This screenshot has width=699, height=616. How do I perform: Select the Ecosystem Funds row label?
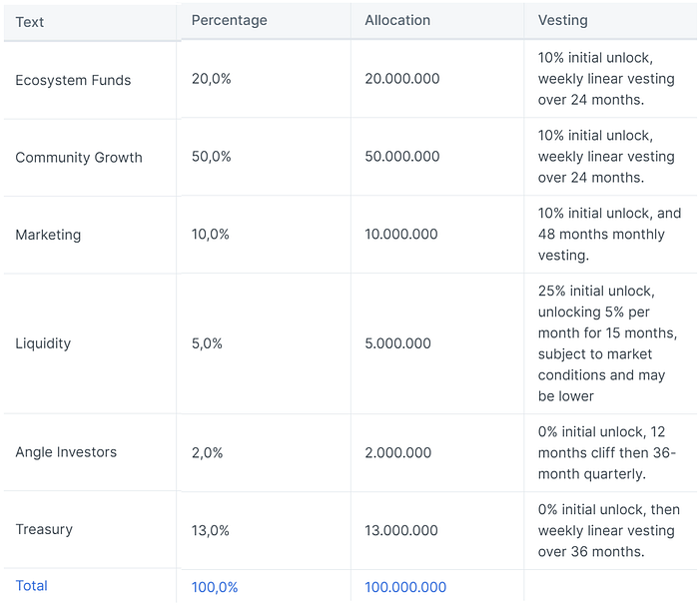(x=73, y=80)
